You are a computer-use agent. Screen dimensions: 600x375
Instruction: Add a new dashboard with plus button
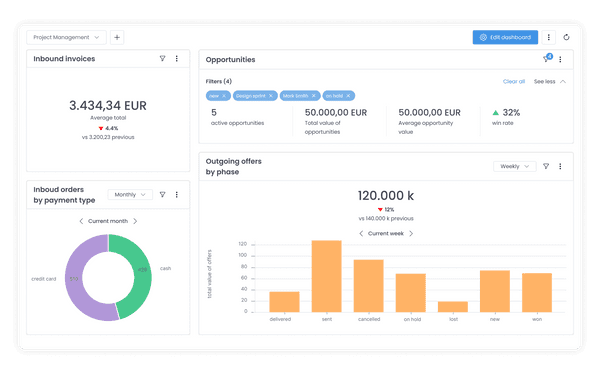coord(117,38)
